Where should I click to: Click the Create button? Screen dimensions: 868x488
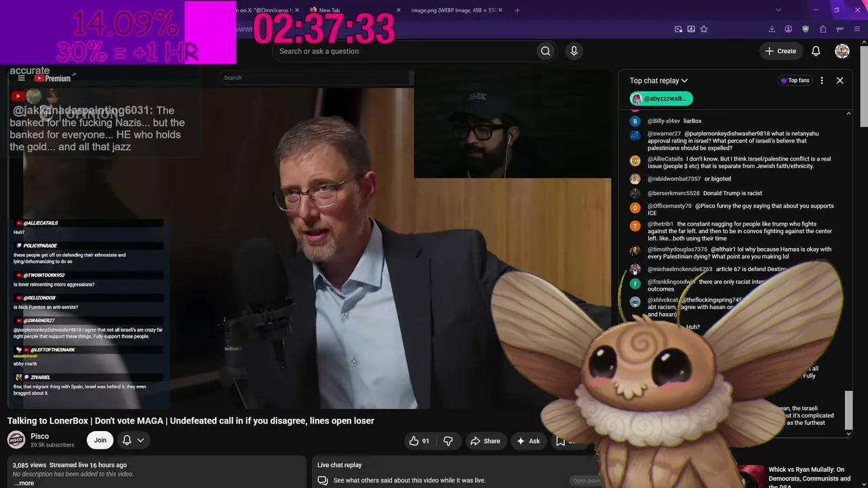781,51
